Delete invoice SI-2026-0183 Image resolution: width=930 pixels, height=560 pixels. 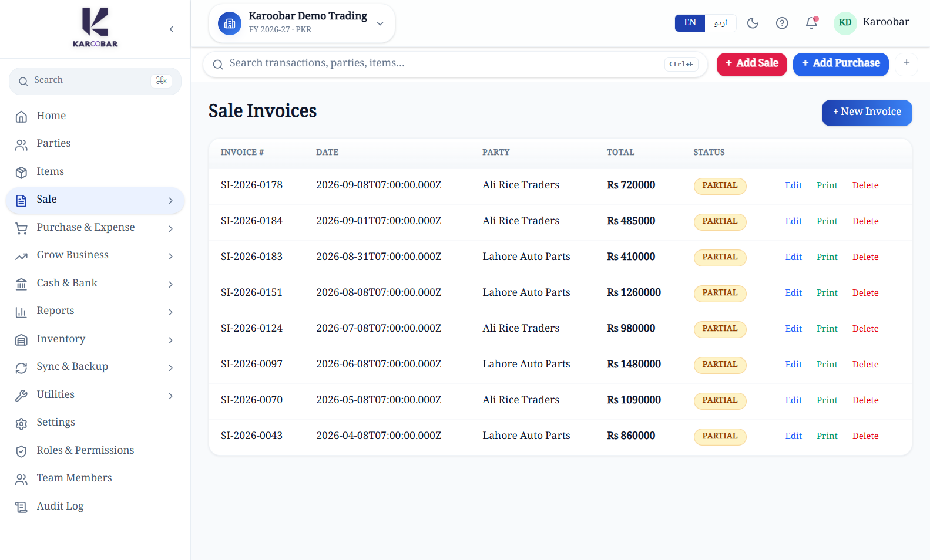pyautogui.click(x=865, y=257)
